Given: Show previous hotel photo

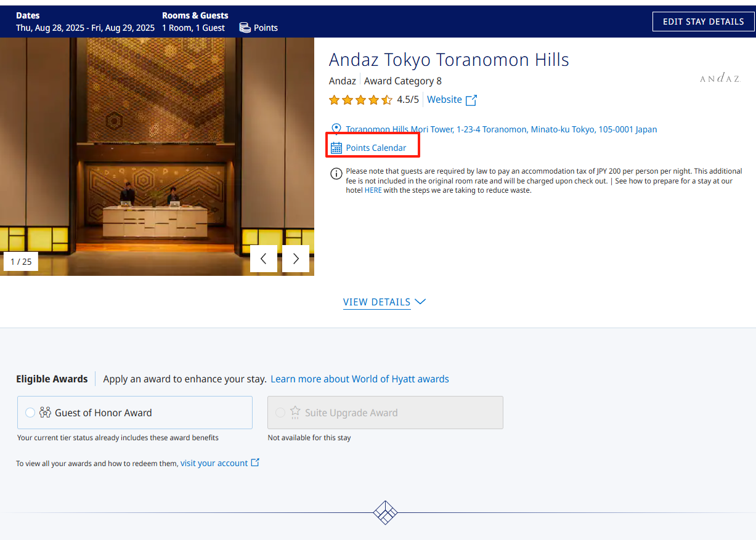Looking at the screenshot, I should coord(264,259).
